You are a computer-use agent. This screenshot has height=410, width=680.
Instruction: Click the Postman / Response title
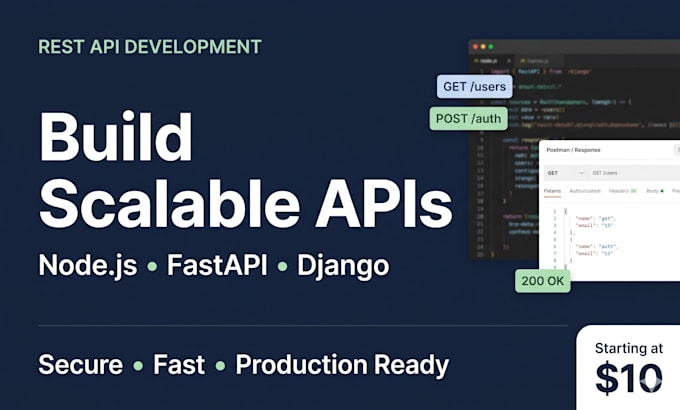(573, 150)
